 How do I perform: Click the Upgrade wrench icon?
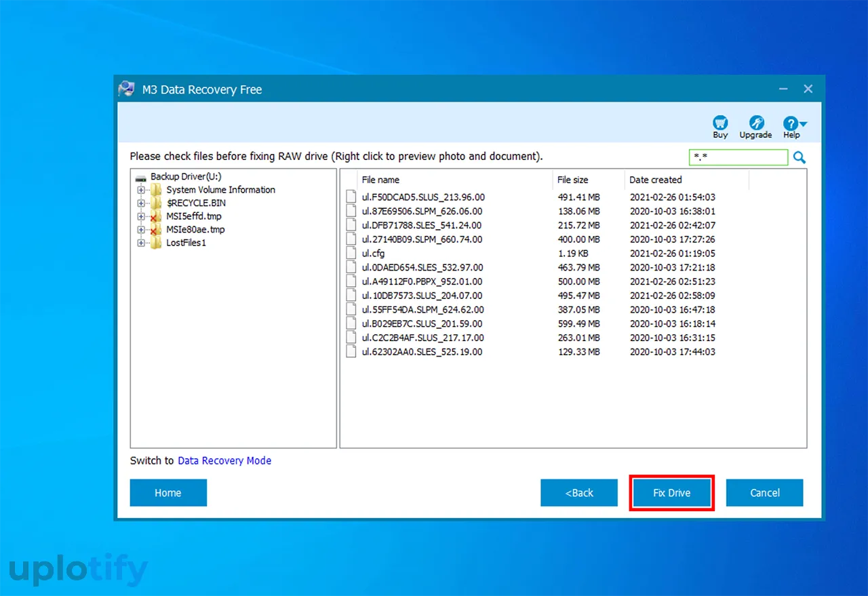(x=756, y=123)
